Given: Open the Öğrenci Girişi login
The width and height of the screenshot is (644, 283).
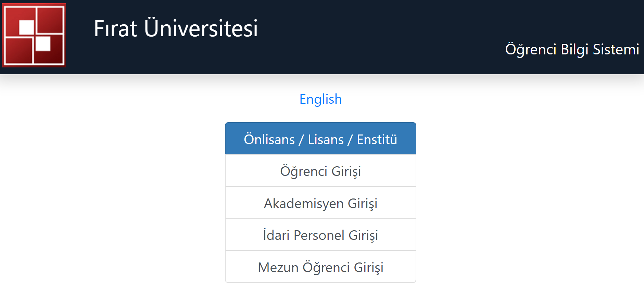Looking at the screenshot, I should click(x=320, y=171).
